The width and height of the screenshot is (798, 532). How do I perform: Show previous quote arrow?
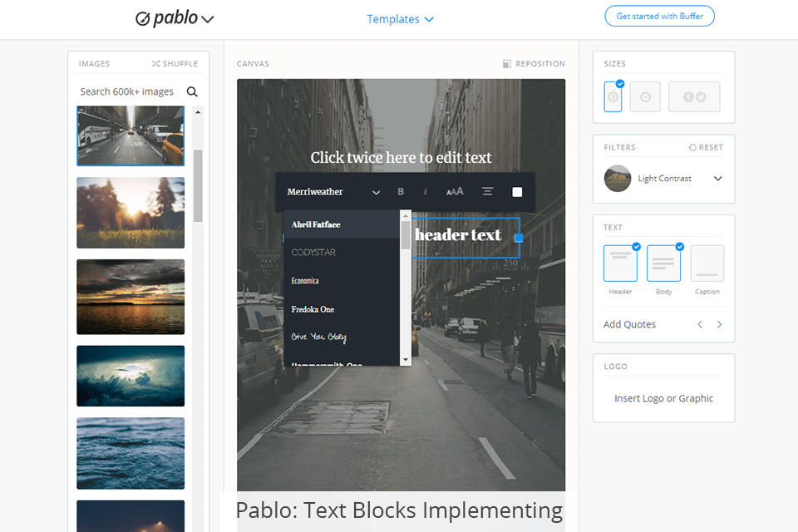pos(700,324)
